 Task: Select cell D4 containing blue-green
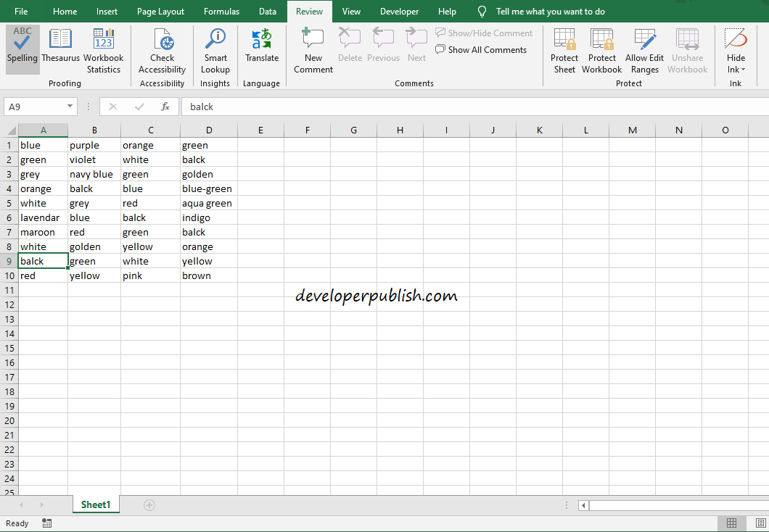209,188
